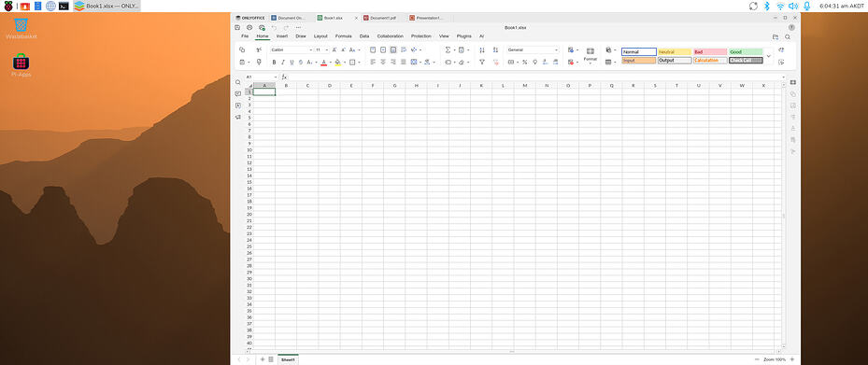Increase font size with the A-up icon

(x=334, y=49)
